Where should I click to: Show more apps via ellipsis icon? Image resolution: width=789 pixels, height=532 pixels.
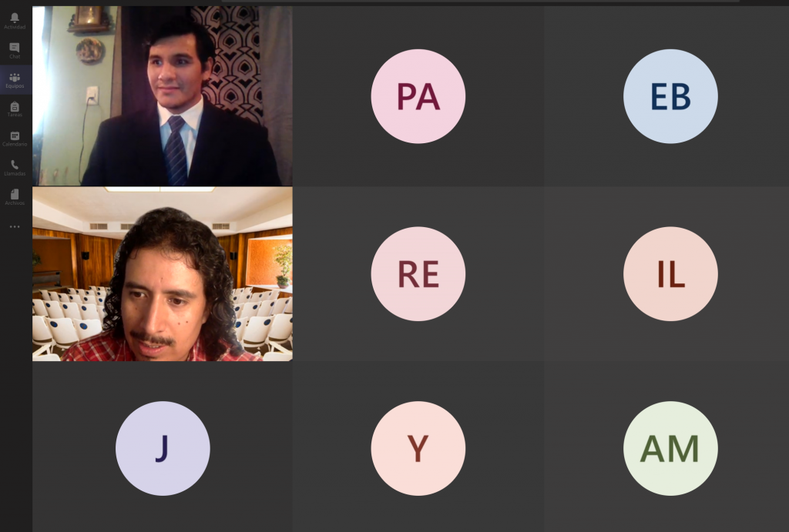pos(15,227)
